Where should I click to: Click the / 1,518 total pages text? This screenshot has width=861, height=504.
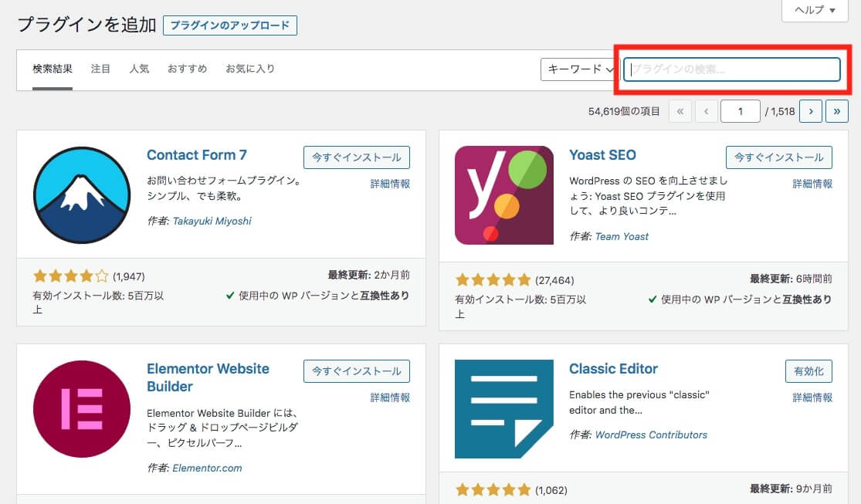780,111
